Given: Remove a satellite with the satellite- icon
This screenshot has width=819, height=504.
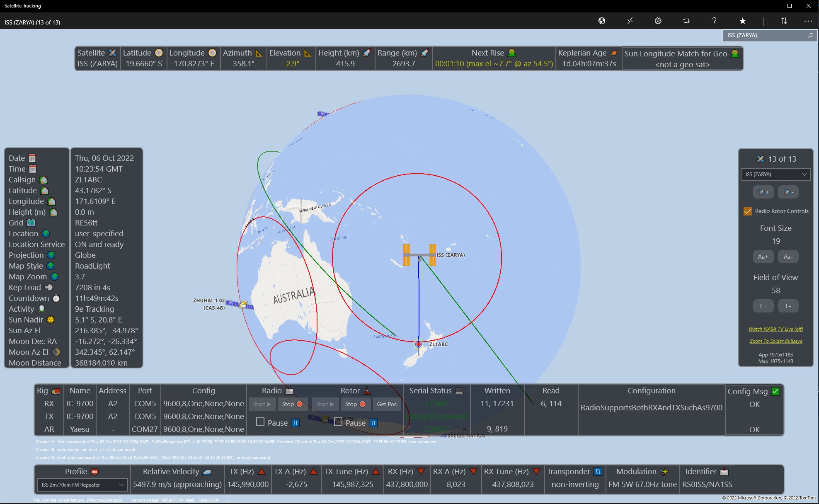Looking at the screenshot, I should point(788,192).
